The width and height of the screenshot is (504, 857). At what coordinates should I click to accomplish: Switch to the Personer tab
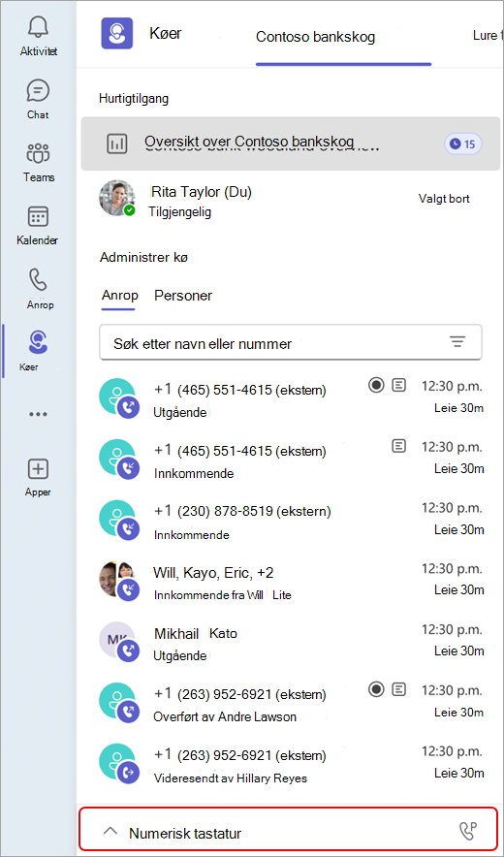(x=183, y=296)
